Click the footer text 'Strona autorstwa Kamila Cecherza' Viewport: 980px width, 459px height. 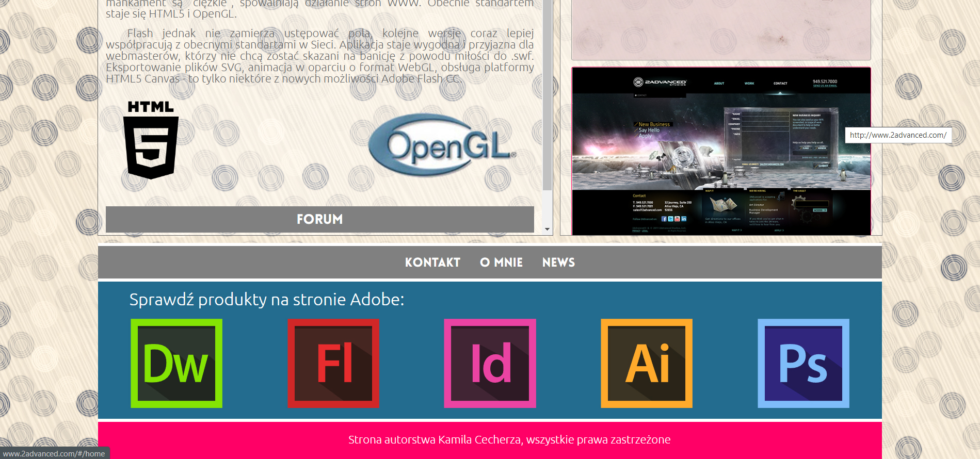coord(435,440)
